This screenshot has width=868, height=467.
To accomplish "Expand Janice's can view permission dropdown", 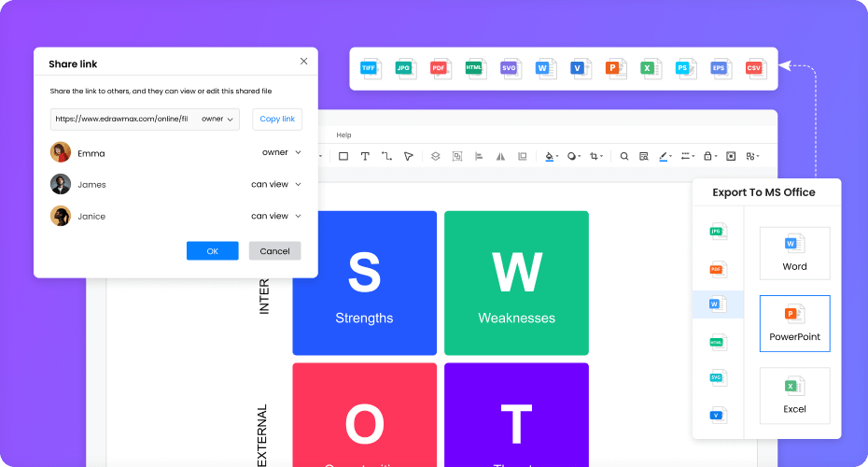I will pos(276,216).
